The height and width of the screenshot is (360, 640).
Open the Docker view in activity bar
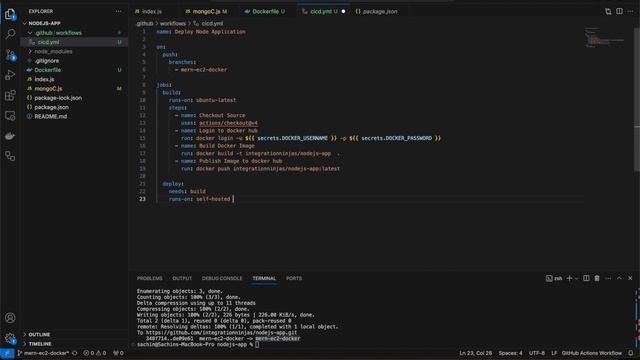coord(10,136)
